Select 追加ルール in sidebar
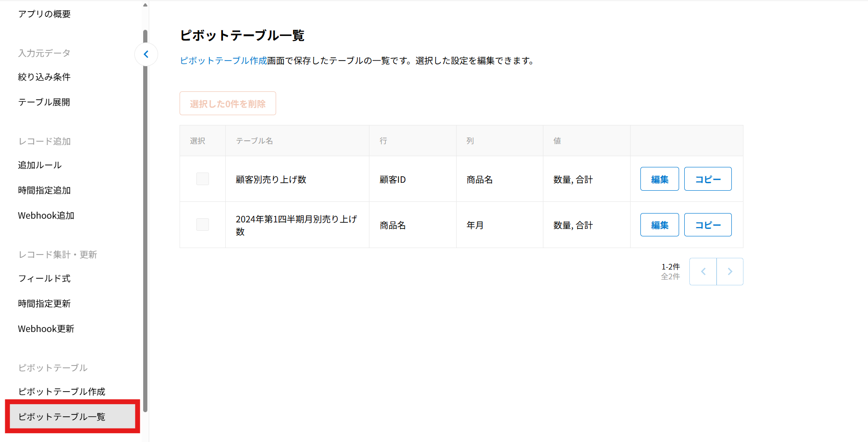The image size is (868, 442). pos(40,165)
